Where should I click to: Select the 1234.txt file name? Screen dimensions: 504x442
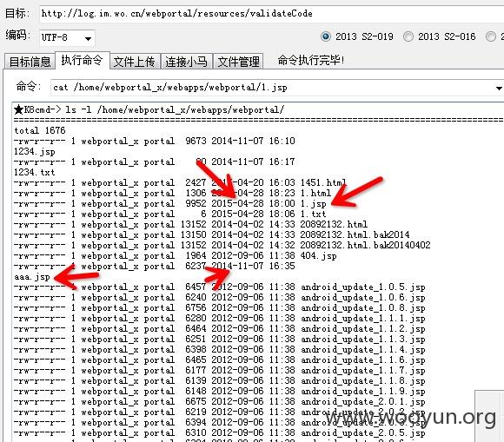click(x=35, y=172)
